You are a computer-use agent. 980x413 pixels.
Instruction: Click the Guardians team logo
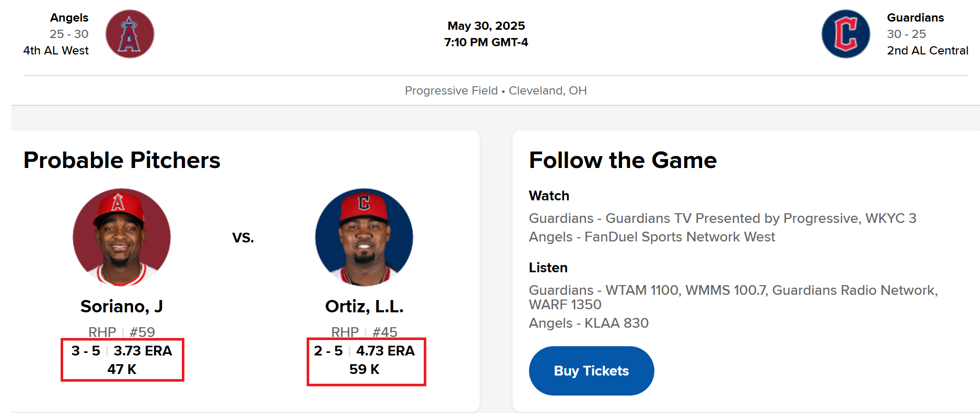pos(846,34)
